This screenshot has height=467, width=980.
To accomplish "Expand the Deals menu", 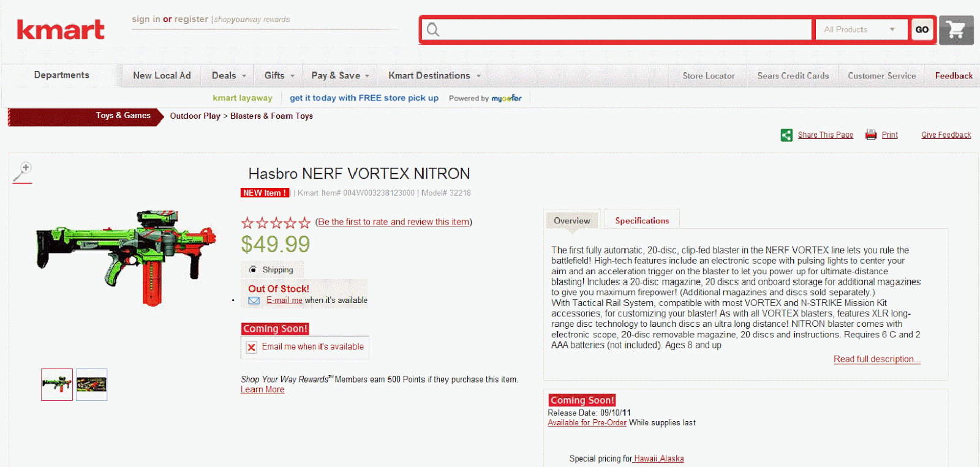I will pyautogui.click(x=228, y=75).
